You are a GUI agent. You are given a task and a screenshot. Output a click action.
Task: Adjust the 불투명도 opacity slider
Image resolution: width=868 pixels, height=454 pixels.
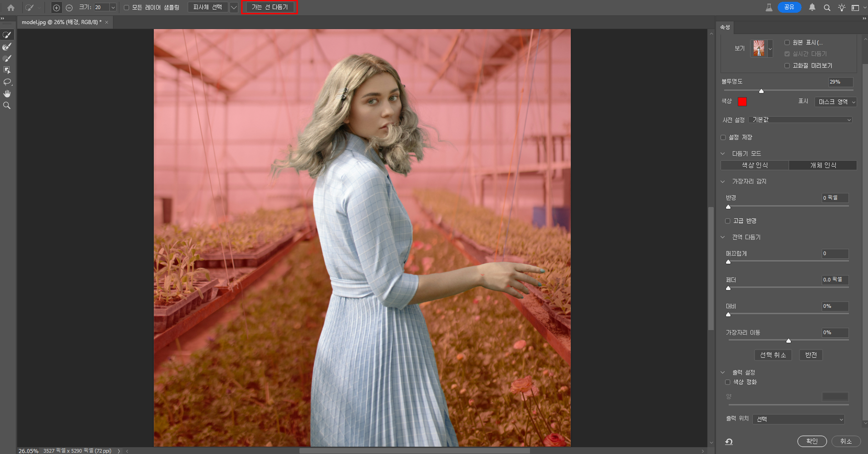[761, 91]
